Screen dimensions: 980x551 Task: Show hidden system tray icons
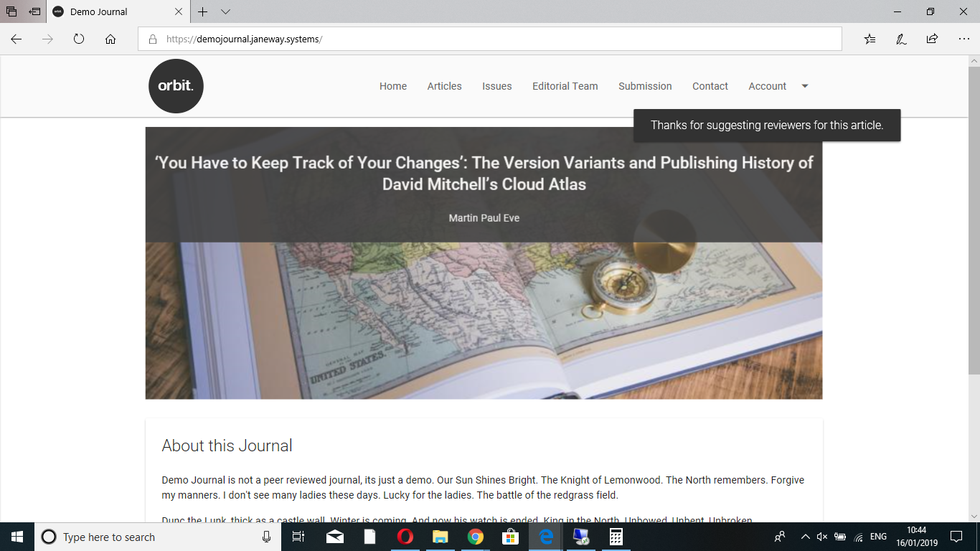[x=806, y=537]
